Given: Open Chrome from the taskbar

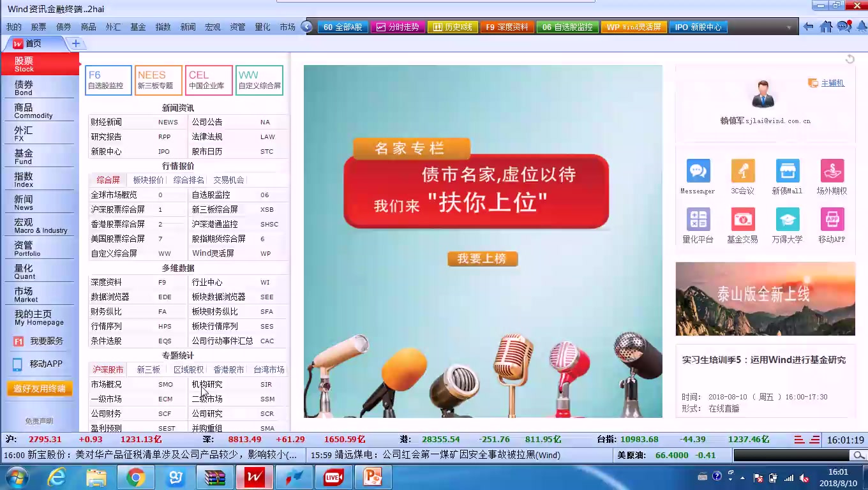Looking at the screenshot, I should [135, 477].
